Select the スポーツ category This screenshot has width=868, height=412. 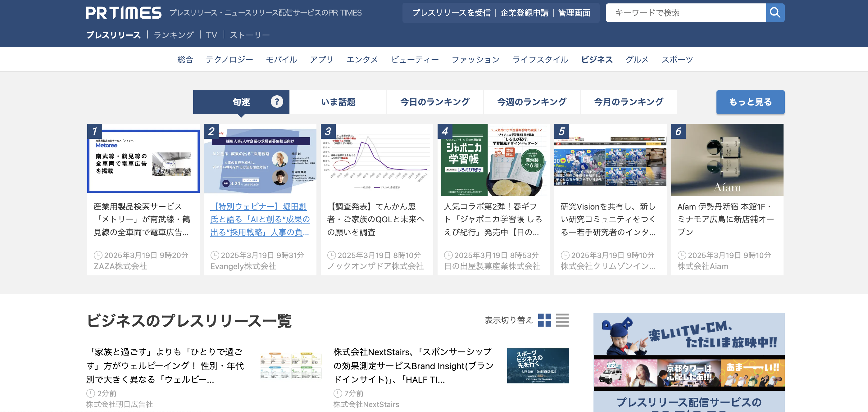[x=677, y=60]
